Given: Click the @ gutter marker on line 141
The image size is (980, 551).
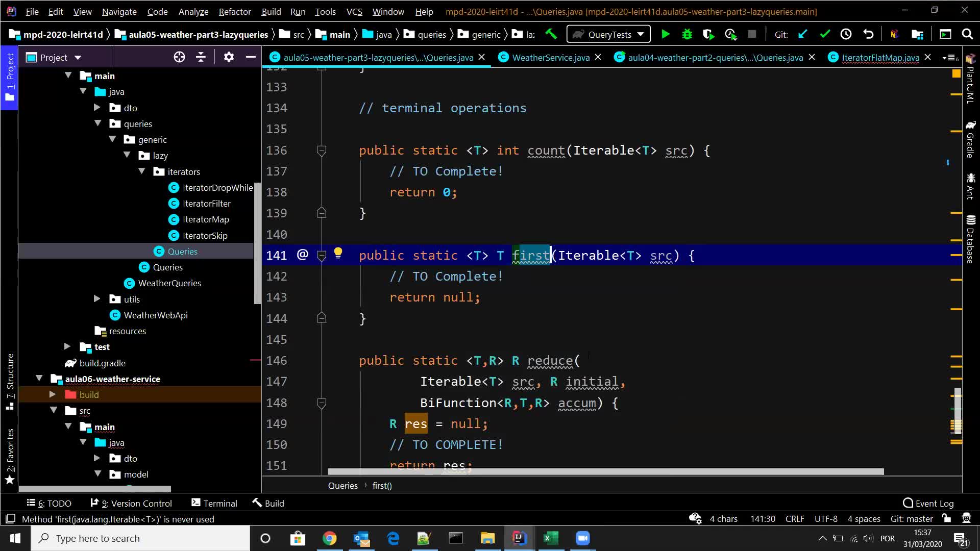Looking at the screenshot, I should [303, 255].
